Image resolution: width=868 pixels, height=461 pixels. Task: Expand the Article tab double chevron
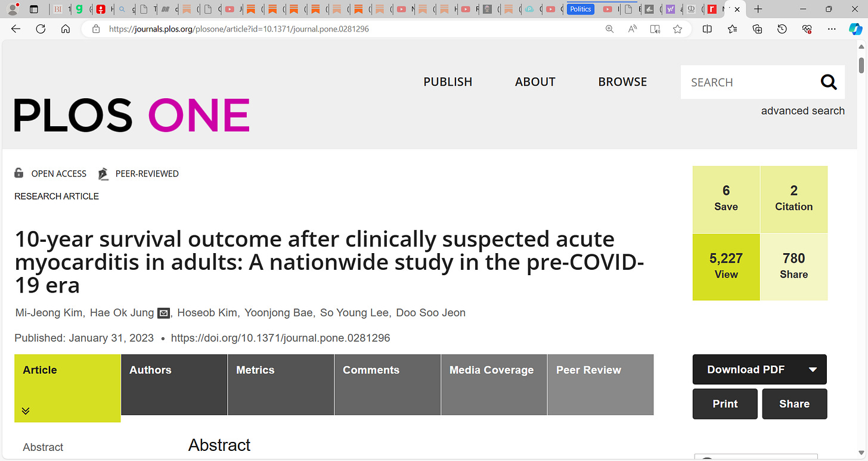point(26,411)
